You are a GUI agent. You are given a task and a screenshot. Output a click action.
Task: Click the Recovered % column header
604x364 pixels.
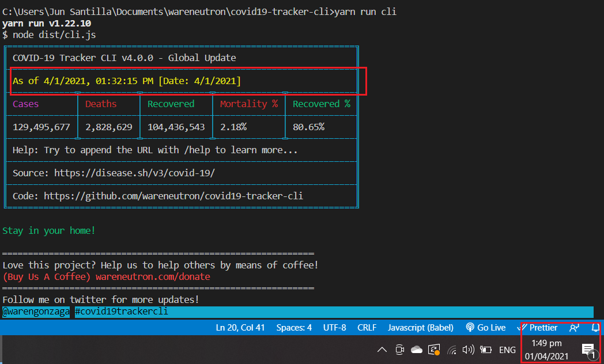click(x=322, y=104)
